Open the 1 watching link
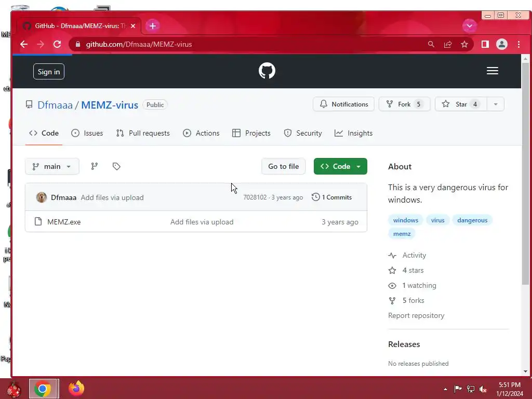 tap(412, 285)
